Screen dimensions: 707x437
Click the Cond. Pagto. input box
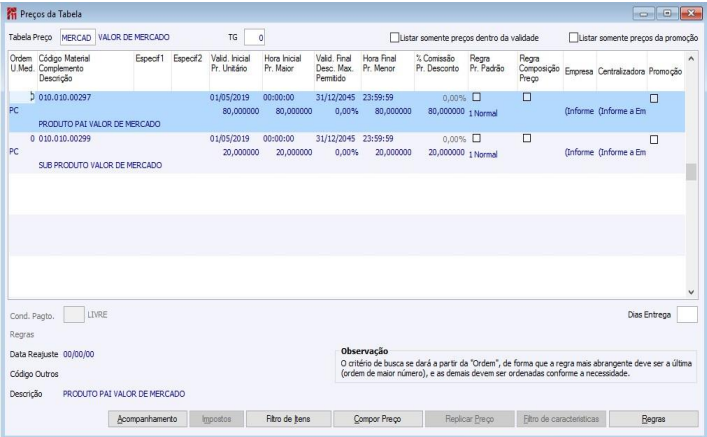click(73, 314)
